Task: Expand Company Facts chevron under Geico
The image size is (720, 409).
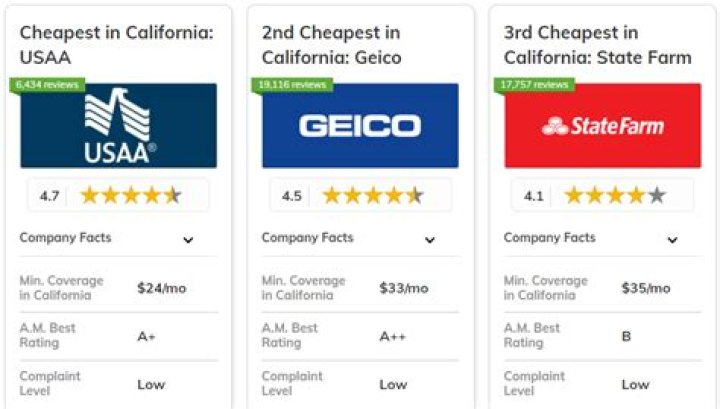Action: [430, 240]
